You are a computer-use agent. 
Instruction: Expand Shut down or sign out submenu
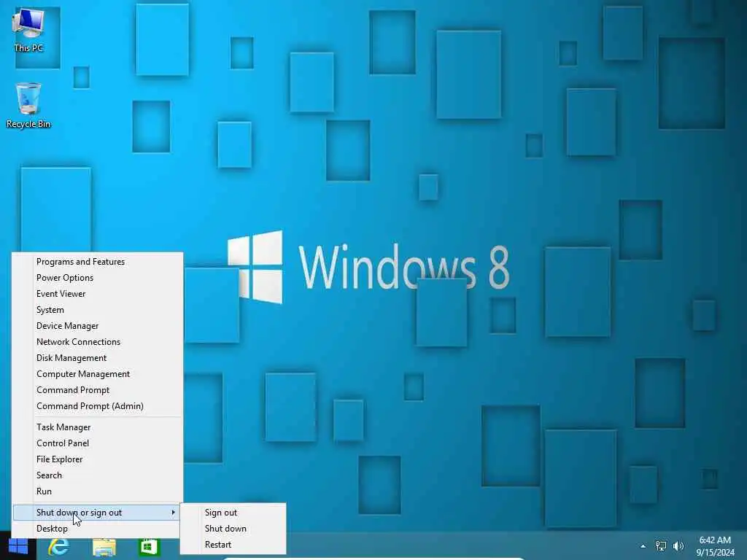97,513
